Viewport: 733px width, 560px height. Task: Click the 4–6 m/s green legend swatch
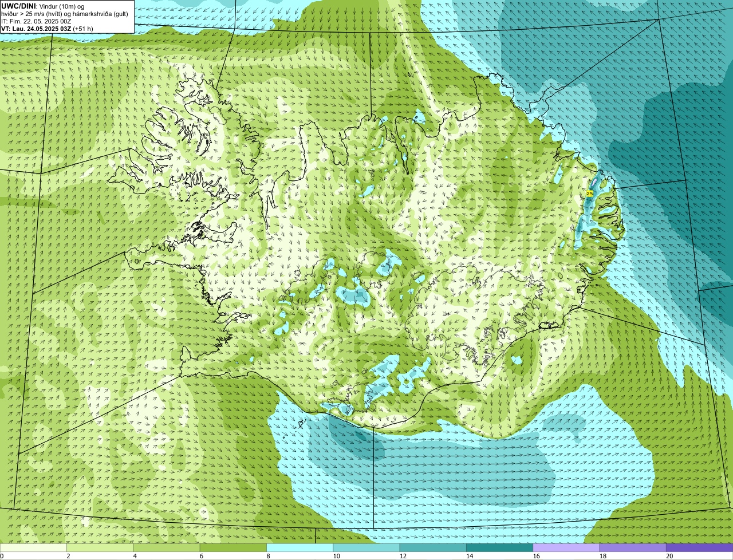coord(167,547)
